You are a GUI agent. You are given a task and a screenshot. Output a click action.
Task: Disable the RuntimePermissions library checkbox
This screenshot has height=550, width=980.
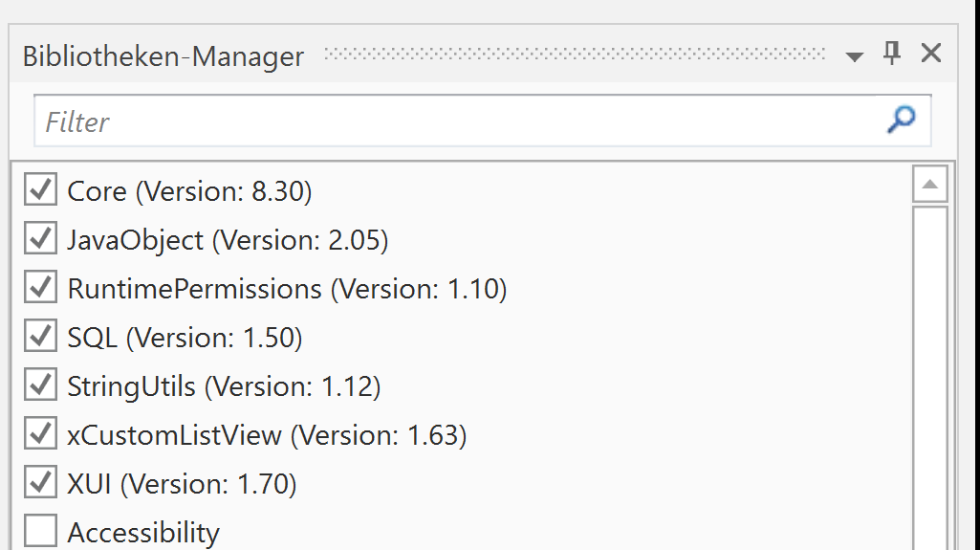tap(40, 288)
